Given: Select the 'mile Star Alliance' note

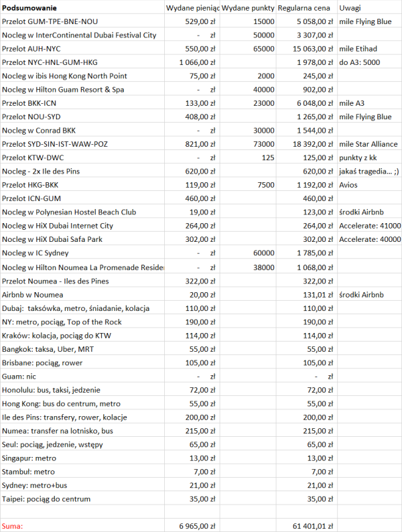Looking at the screenshot, I should pos(368,144).
